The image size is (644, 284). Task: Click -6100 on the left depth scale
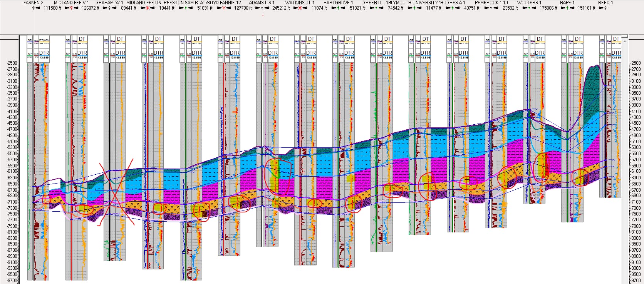[13, 172]
